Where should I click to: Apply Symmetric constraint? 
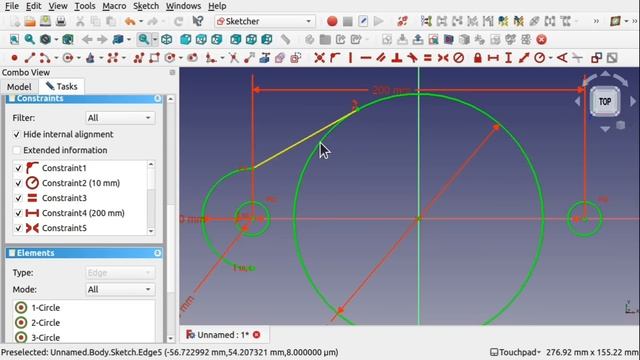tap(443, 58)
